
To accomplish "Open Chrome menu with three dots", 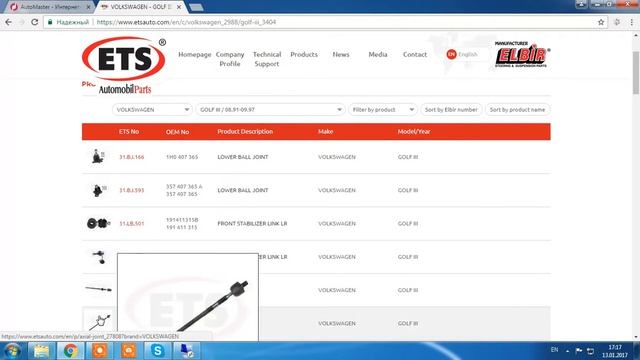I will 631,22.
